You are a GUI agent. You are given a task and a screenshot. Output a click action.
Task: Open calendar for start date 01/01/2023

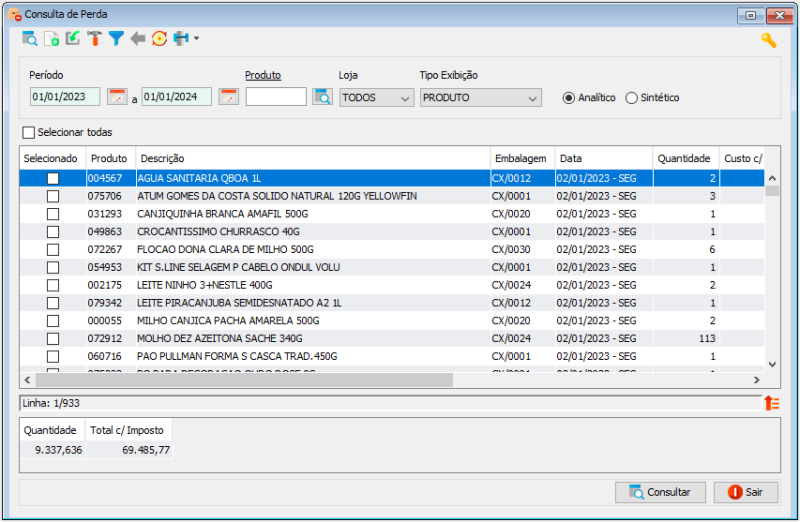117,96
